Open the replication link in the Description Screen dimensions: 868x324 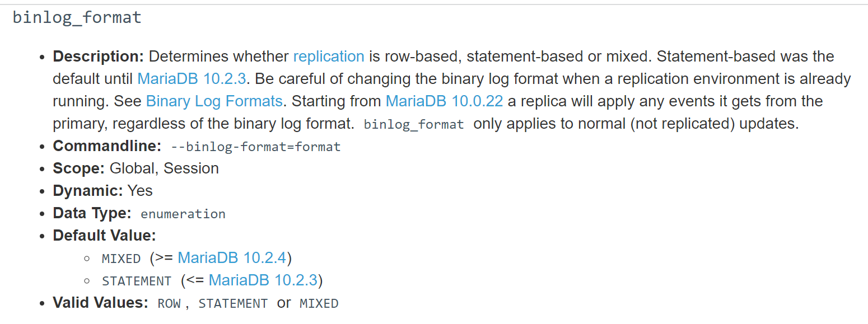pyautogui.click(x=329, y=57)
